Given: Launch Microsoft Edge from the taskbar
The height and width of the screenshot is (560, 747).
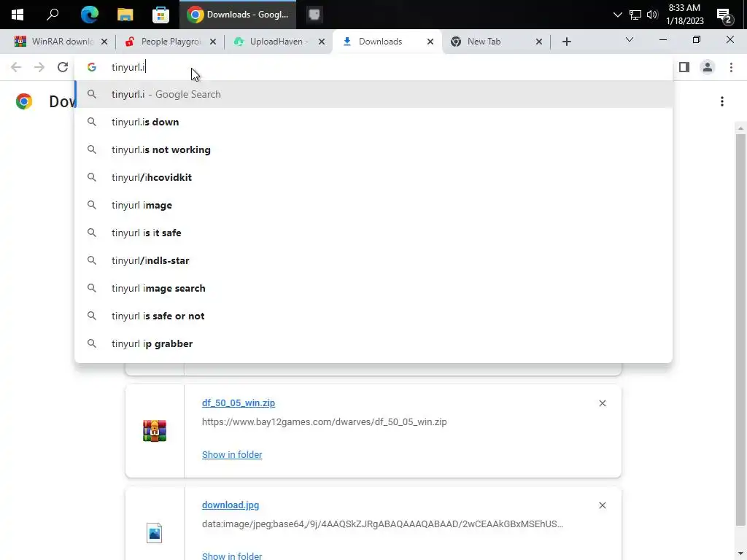Looking at the screenshot, I should click(x=89, y=15).
